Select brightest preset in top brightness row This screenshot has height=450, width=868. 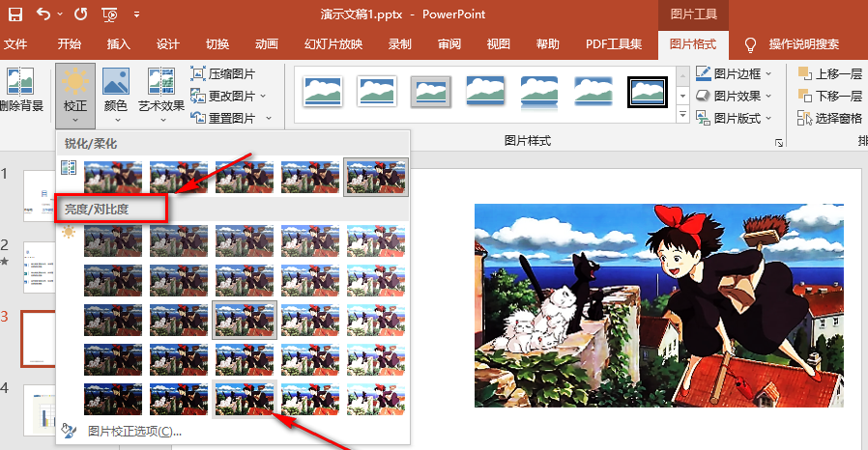point(376,240)
